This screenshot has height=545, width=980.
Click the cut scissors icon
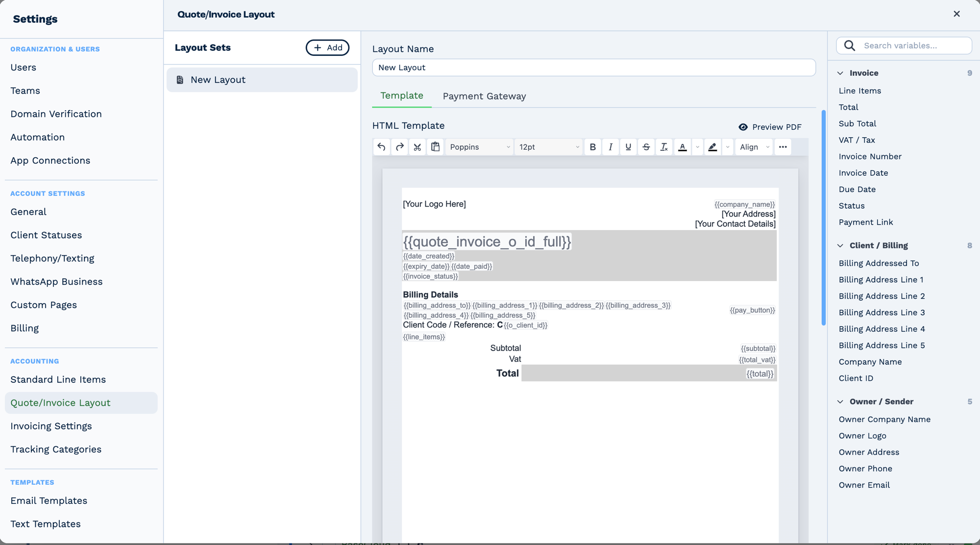(x=417, y=147)
